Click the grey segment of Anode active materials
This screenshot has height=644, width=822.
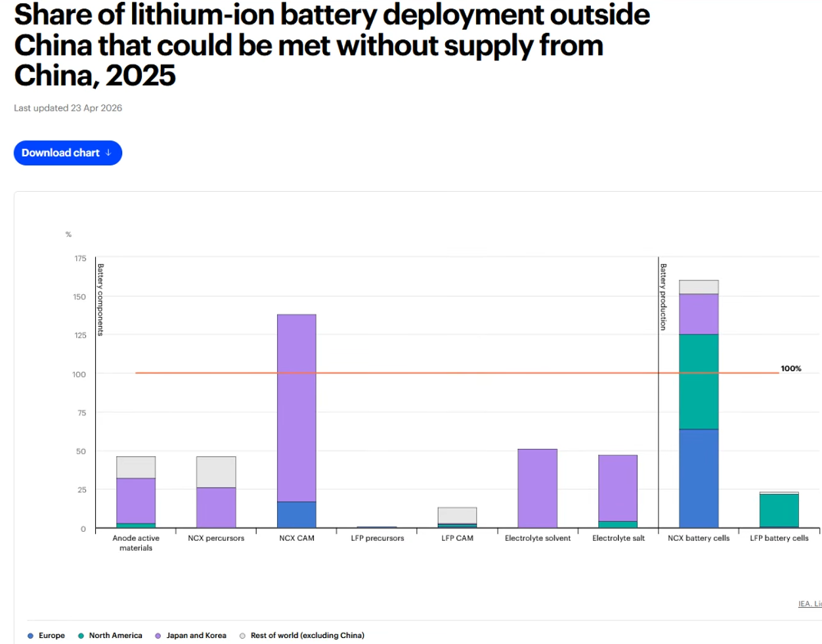pos(136,467)
